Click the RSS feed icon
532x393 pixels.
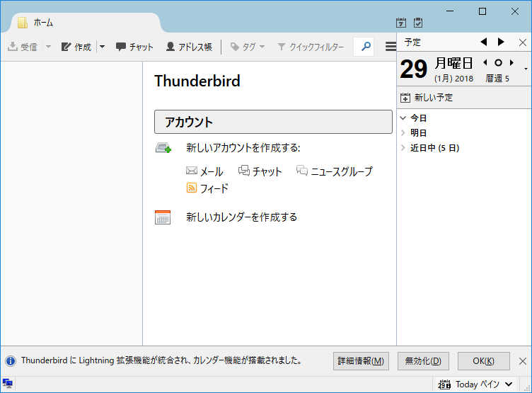point(192,188)
